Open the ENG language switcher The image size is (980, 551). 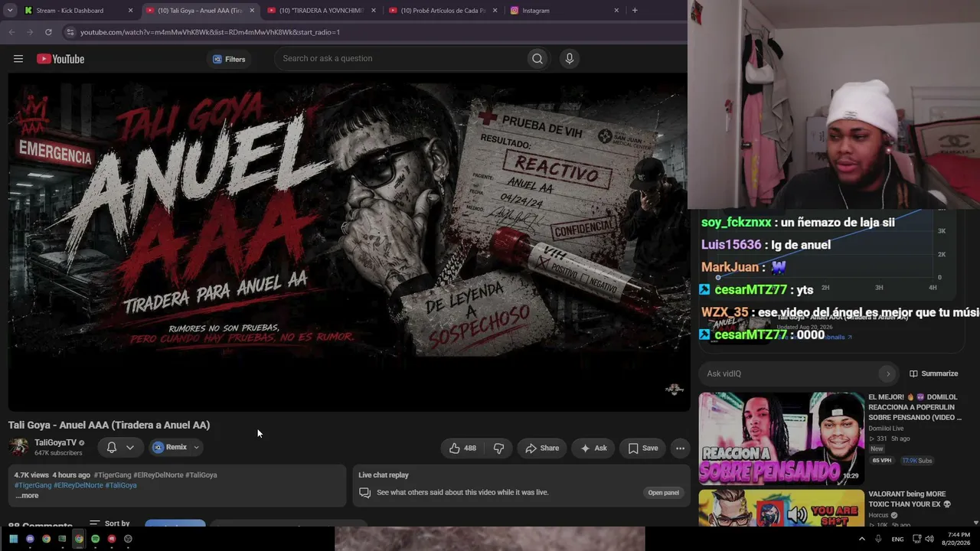[x=898, y=539]
